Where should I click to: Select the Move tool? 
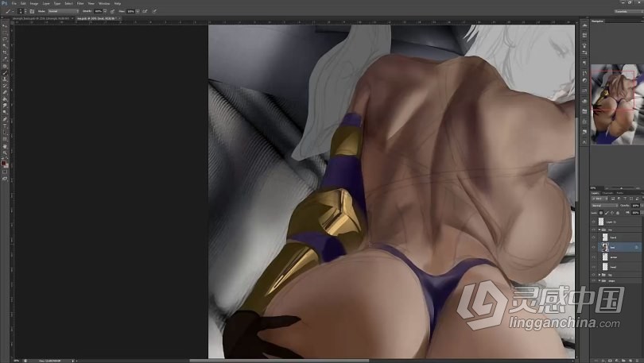tap(5, 25)
